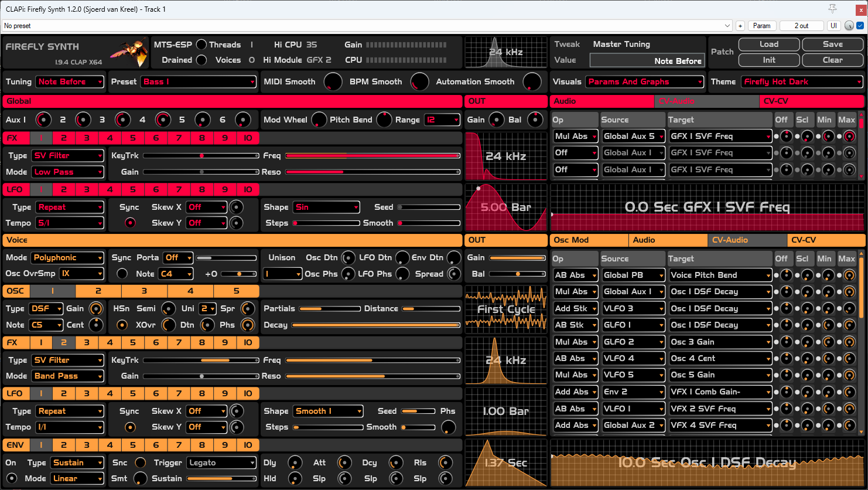The height and width of the screenshot is (490, 868).
Task: Turn the Global Aux 6 knob
Action: pyautogui.click(x=243, y=120)
